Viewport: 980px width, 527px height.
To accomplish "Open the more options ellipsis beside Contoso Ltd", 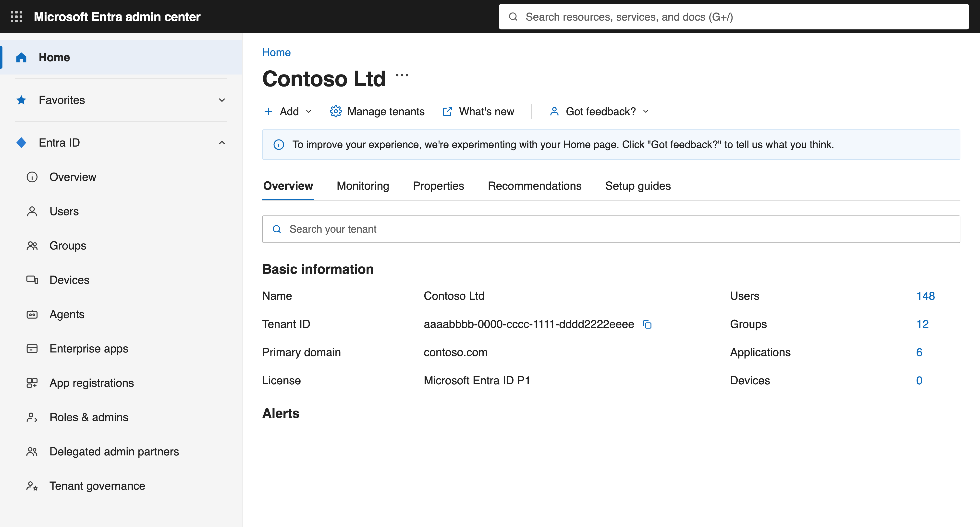I will 402,75.
